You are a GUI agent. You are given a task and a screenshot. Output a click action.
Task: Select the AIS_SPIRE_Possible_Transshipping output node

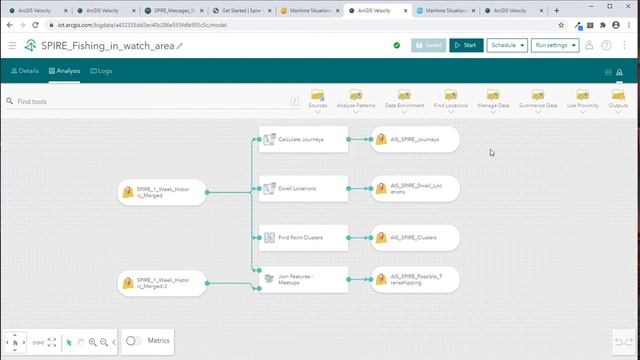coord(415,280)
